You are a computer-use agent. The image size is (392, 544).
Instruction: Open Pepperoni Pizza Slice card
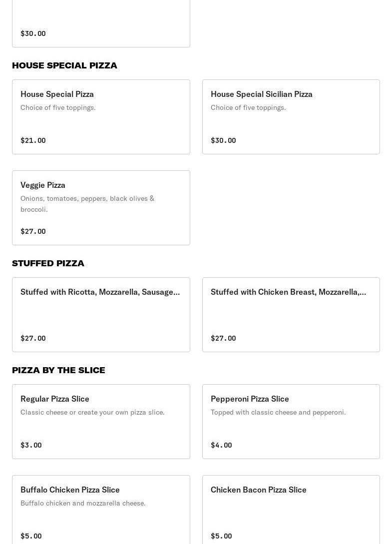point(291,422)
